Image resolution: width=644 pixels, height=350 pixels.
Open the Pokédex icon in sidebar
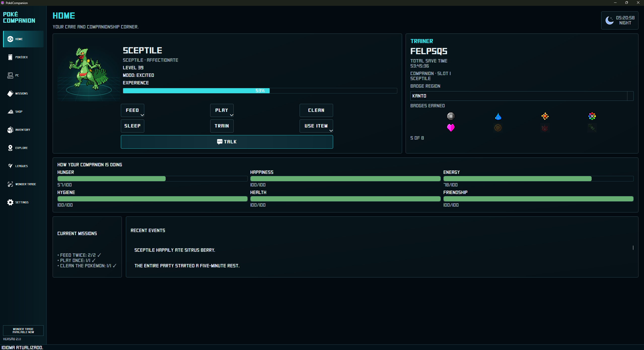(x=10, y=57)
